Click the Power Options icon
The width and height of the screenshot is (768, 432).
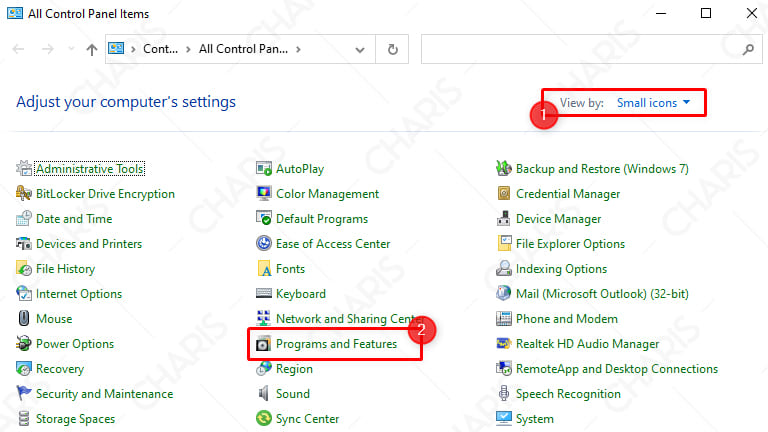[24, 343]
